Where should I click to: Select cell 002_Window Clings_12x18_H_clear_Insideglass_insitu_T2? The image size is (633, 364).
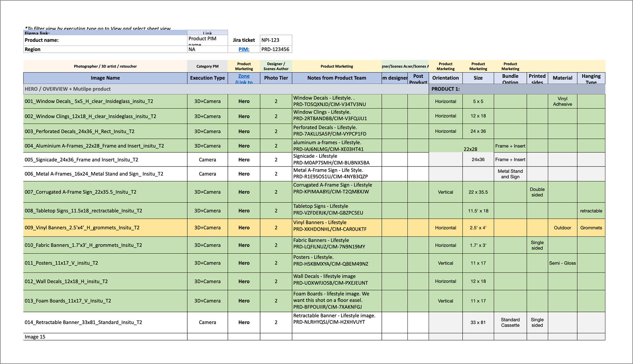point(105,116)
